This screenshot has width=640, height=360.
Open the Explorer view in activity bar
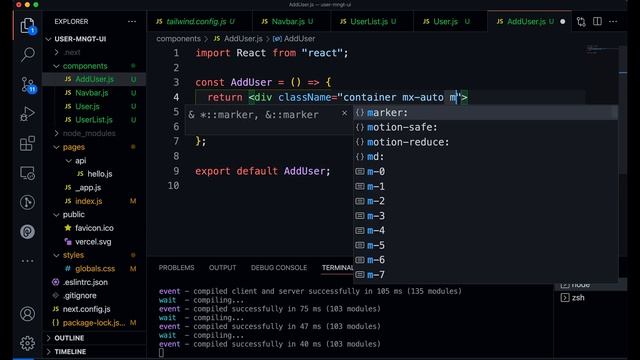tap(27, 26)
